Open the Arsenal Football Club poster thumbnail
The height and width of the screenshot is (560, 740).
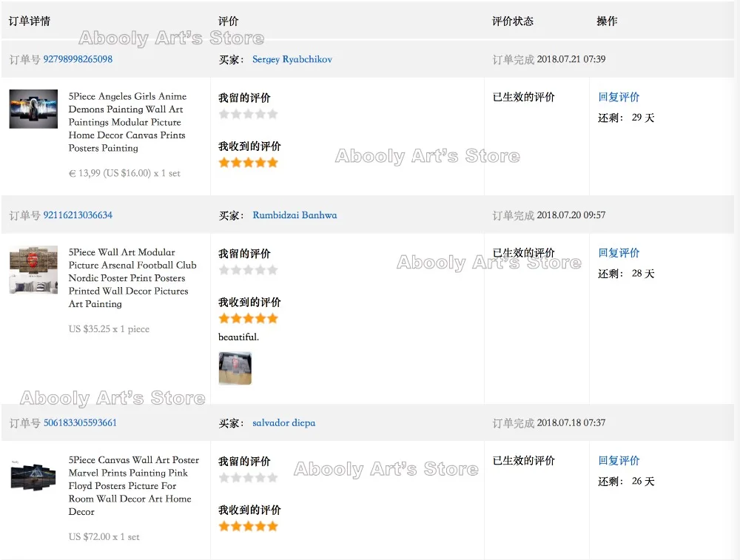(x=33, y=270)
